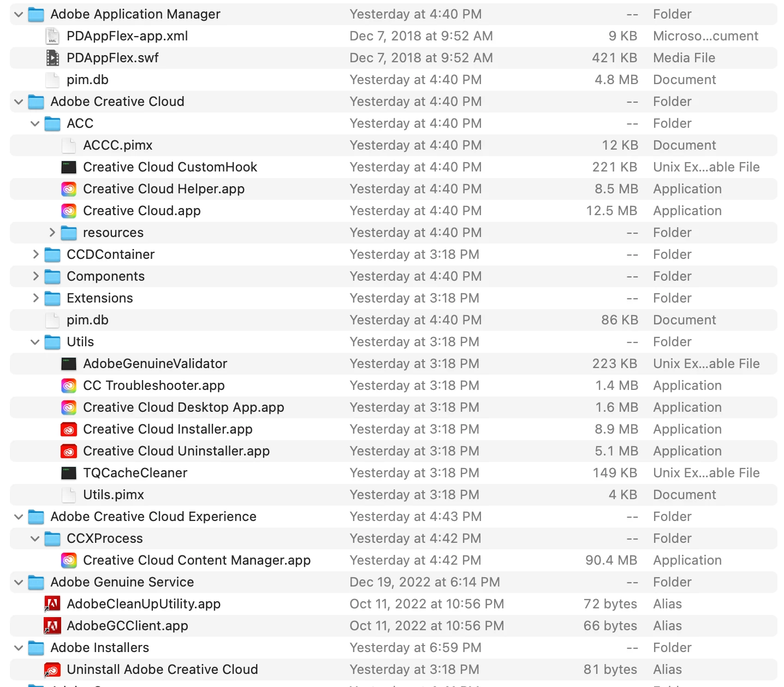Viewport: 784px width, 687px height.
Task: Click the Dec 19, 2022 at 6:14 PM date
Action: pyautogui.click(x=425, y=582)
